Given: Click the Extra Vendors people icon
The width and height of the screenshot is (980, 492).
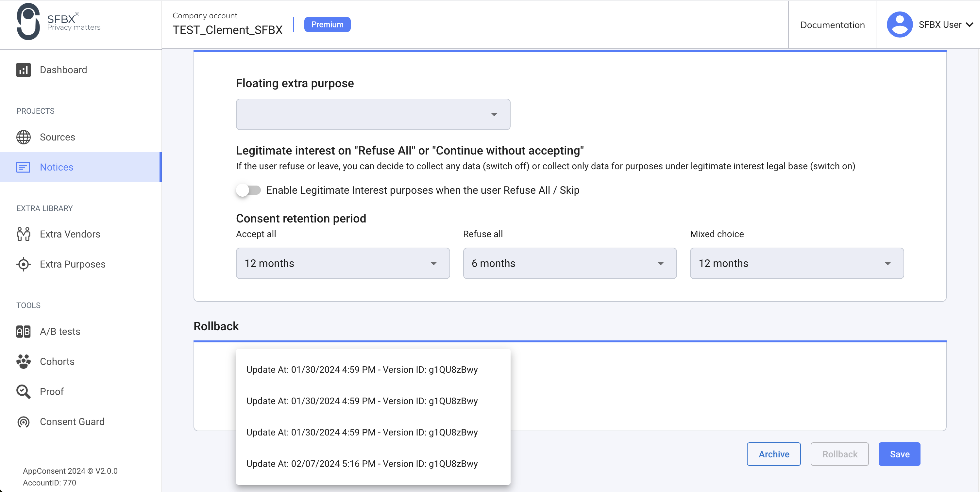Looking at the screenshot, I should (23, 234).
